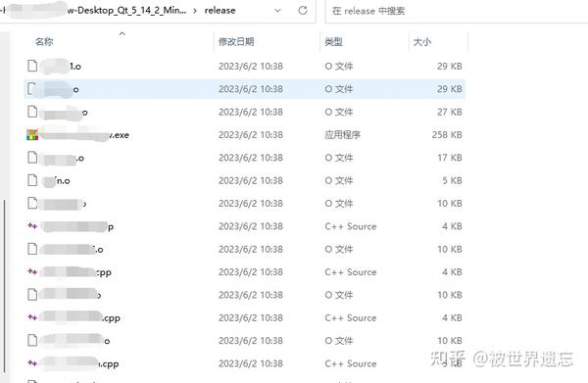Click the O 文件 type in the 27 KB row
Viewport: 588px width, 383px height.
339,112
